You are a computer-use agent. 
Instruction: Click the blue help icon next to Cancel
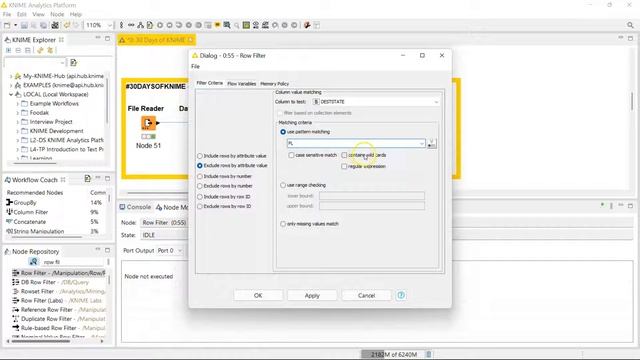click(401, 295)
